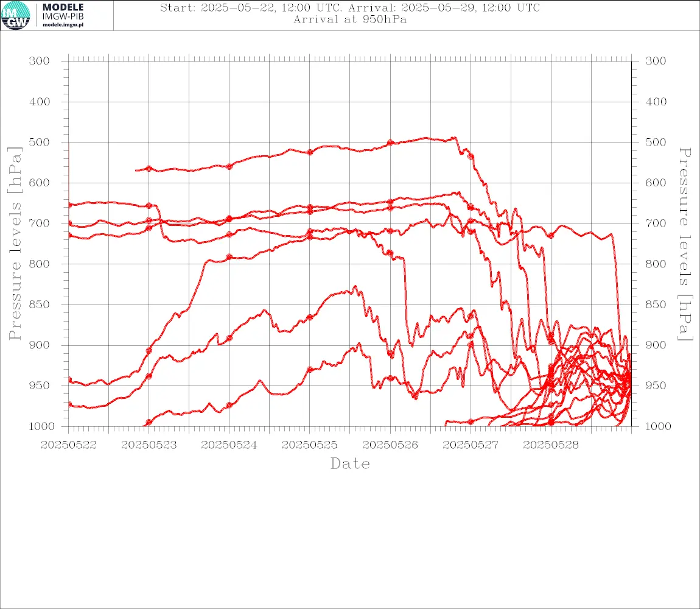Click the 20250526 date axis label
700x609 pixels.
pyautogui.click(x=390, y=445)
